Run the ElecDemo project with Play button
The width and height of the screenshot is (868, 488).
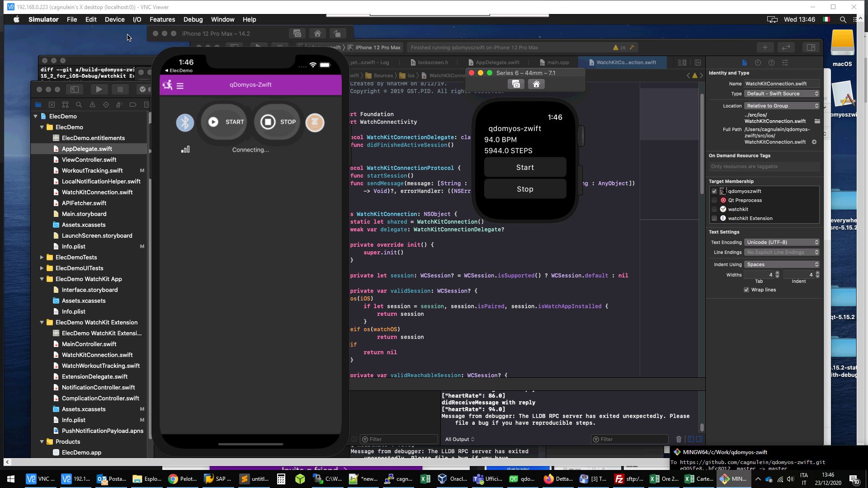coord(99,89)
